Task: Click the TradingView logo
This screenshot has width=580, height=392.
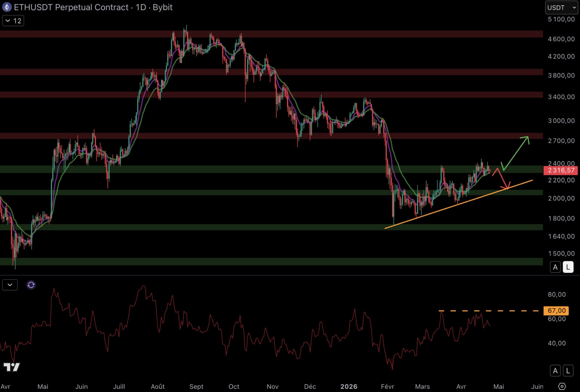Action: pos(12,367)
